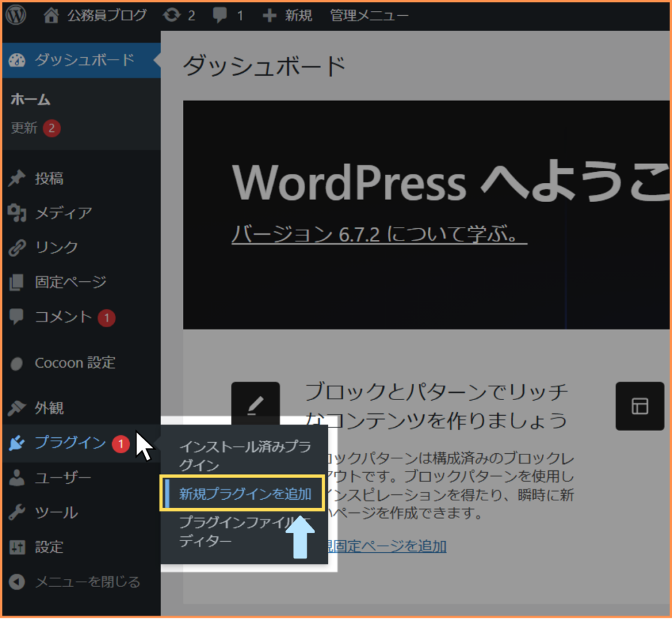Open ツール in the sidebar

tap(56, 512)
